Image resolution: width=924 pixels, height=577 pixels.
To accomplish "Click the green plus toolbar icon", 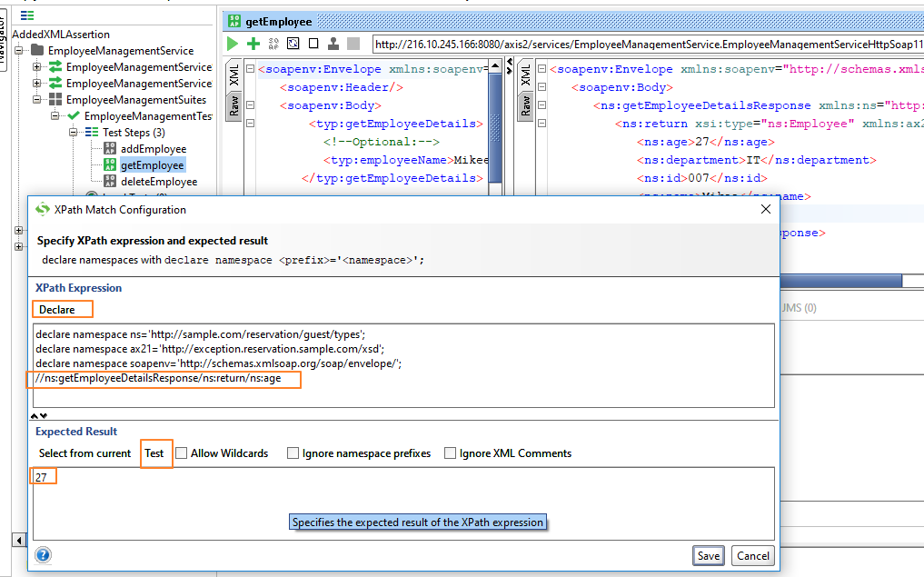I will tap(252, 43).
